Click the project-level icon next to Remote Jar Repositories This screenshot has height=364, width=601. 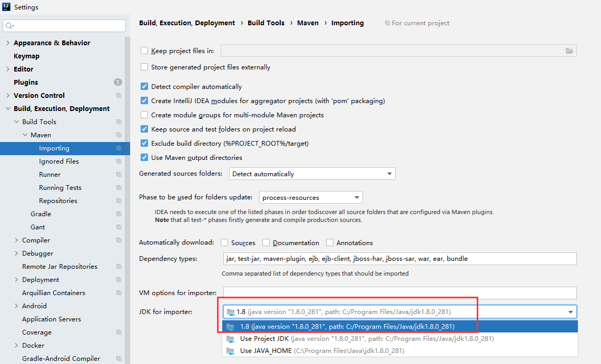tap(119, 266)
